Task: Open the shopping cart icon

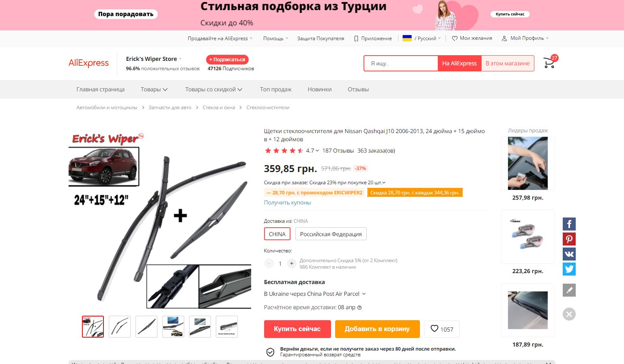Action: coord(550,63)
